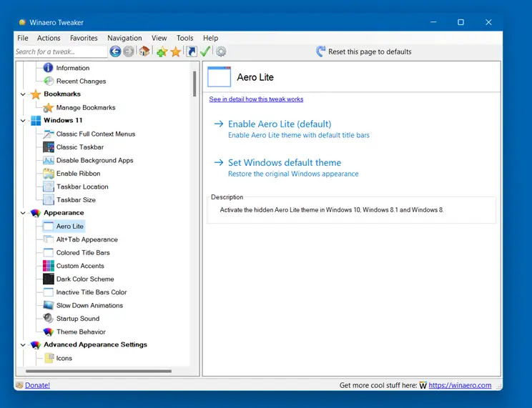Open the https://winaero.com link
Image resolution: width=532 pixels, height=408 pixels.
point(460,385)
